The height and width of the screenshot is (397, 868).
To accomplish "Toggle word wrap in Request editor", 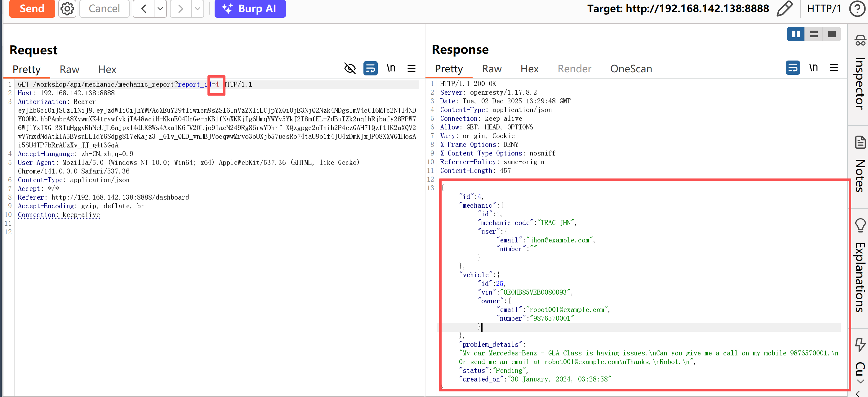I will pyautogui.click(x=370, y=69).
